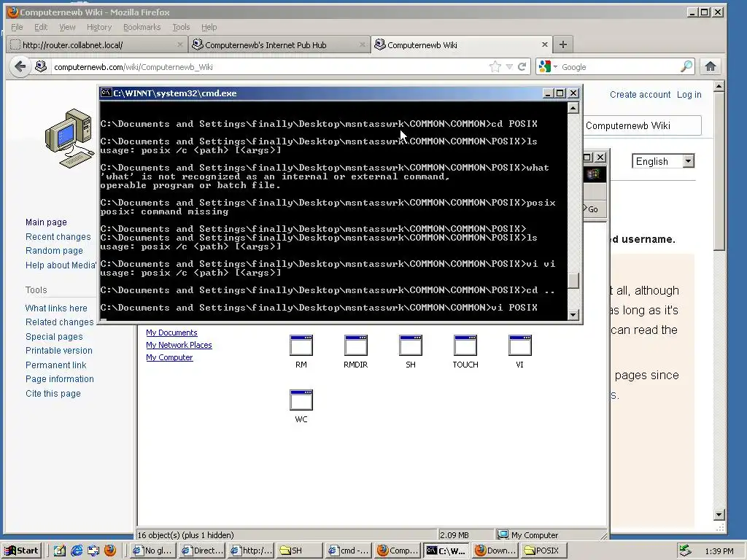Image resolution: width=747 pixels, height=560 pixels.
Task: Switch to the 'No gl...' taskbar button
Action: click(153, 551)
